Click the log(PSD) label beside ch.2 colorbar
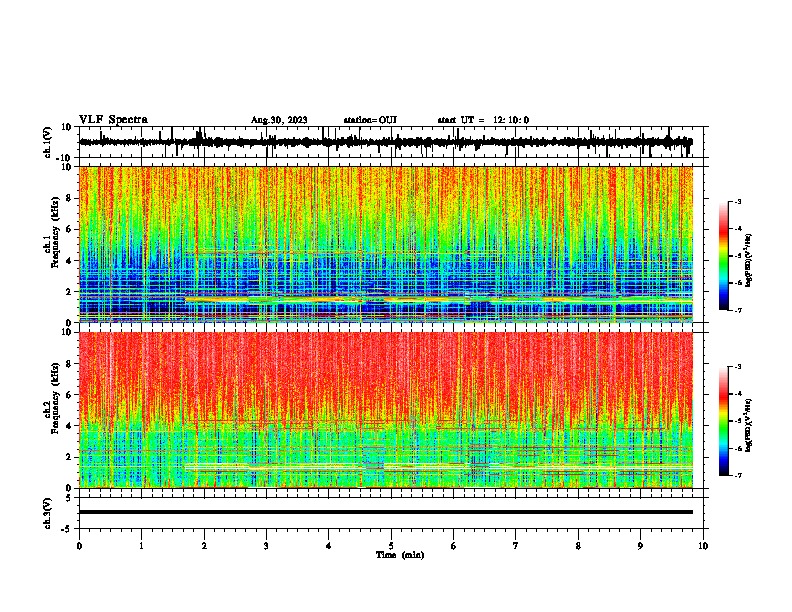Viewport: 792px width, 612px height. click(748, 425)
